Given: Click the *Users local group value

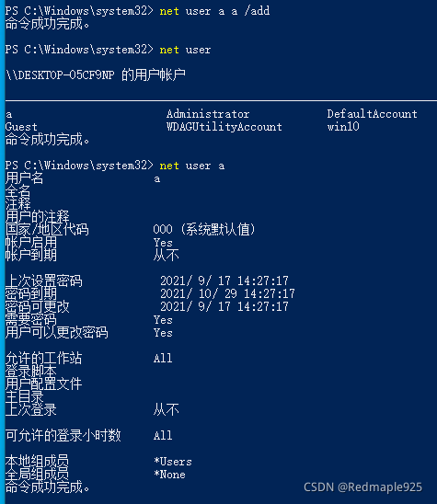Looking at the screenshot, I should click(173, 462).
